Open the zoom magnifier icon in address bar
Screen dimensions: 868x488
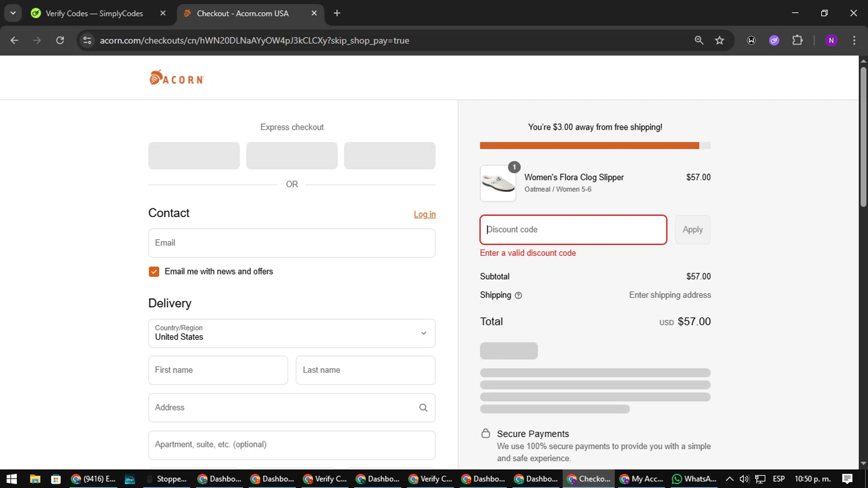[699, 41]
